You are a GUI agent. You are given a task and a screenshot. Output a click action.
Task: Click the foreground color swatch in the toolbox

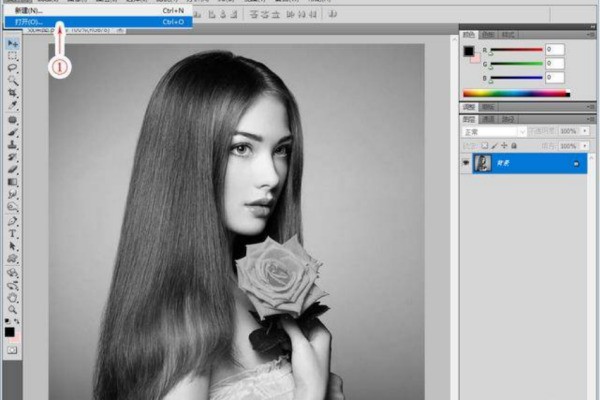click(x=10, y=330)
